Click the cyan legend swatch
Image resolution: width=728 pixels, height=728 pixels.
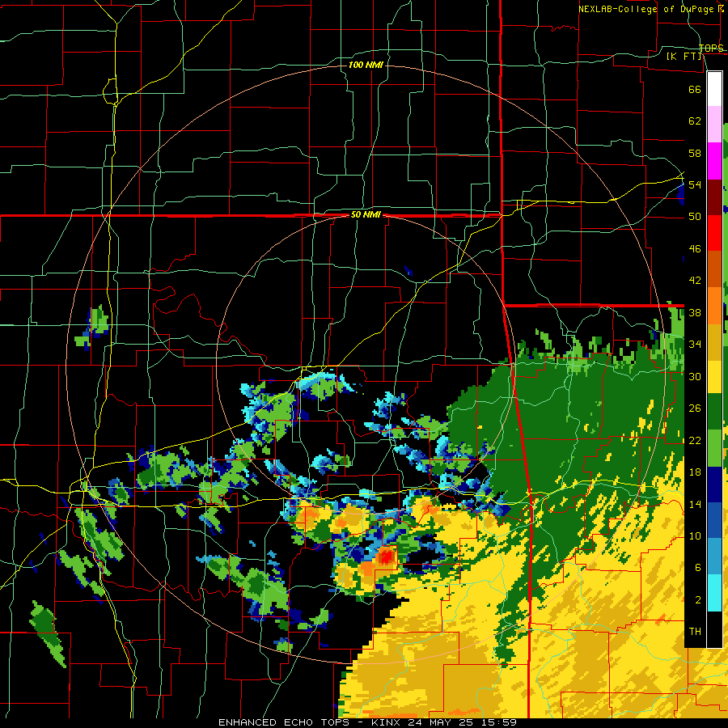[x=714, y=593]
